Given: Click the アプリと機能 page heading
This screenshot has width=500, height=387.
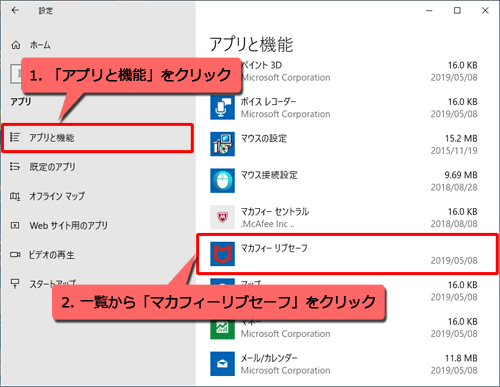Looking at the screenshot, I should (251, 45).
